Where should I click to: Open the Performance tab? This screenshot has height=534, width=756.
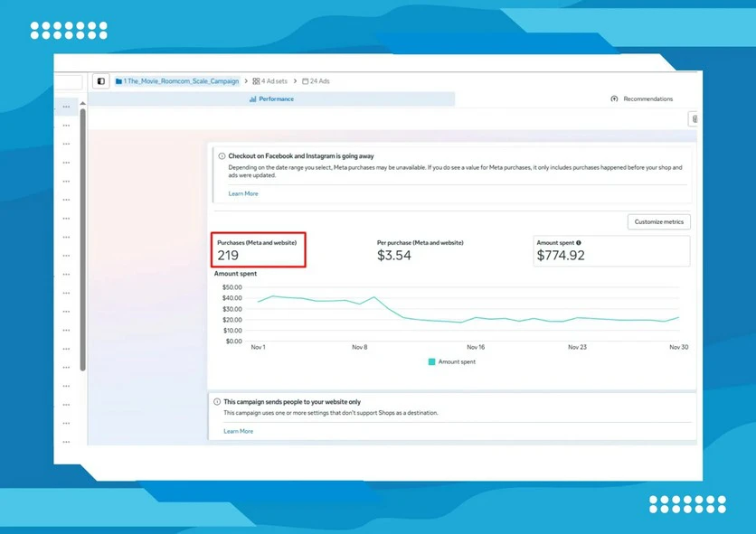(x=271, y=98)
